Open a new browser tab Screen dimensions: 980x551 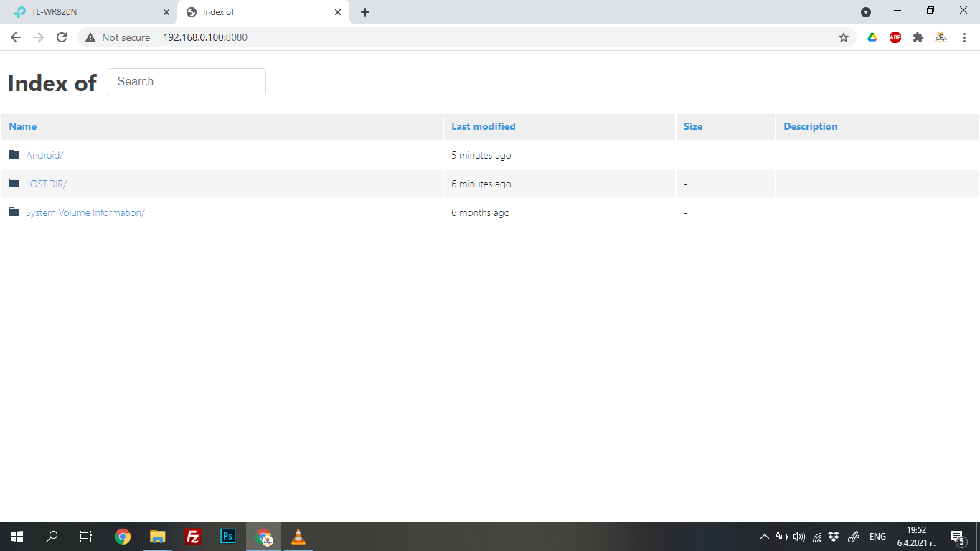coord(365,11)
